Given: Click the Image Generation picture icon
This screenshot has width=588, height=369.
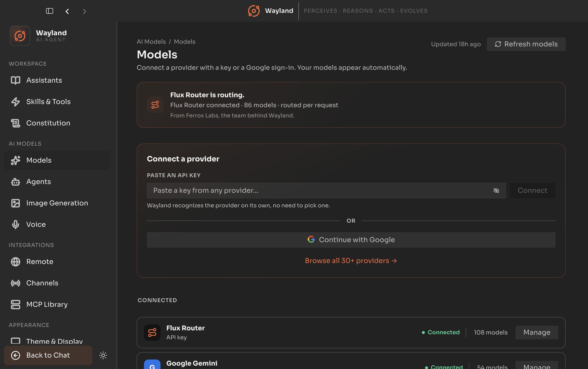Looking at the screenshot, I should (15, 203).
